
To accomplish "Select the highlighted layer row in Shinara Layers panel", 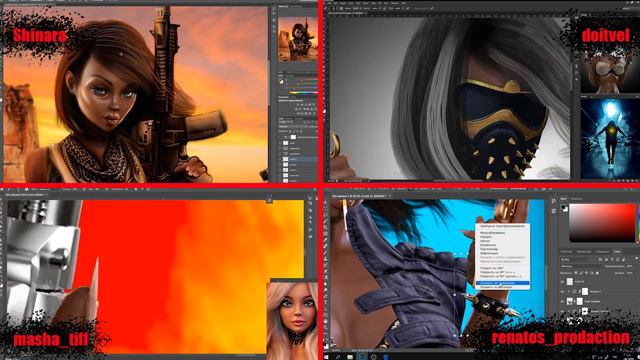I will point(297,159).
